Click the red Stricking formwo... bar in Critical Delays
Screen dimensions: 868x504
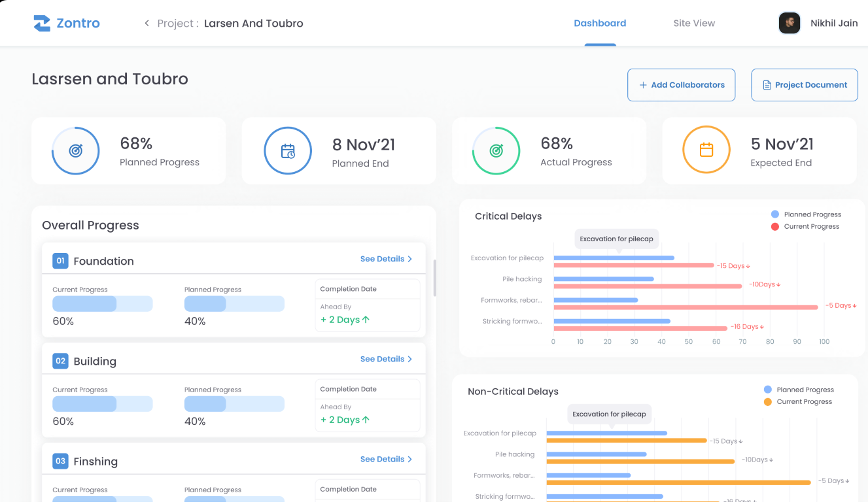click(640, 328)
